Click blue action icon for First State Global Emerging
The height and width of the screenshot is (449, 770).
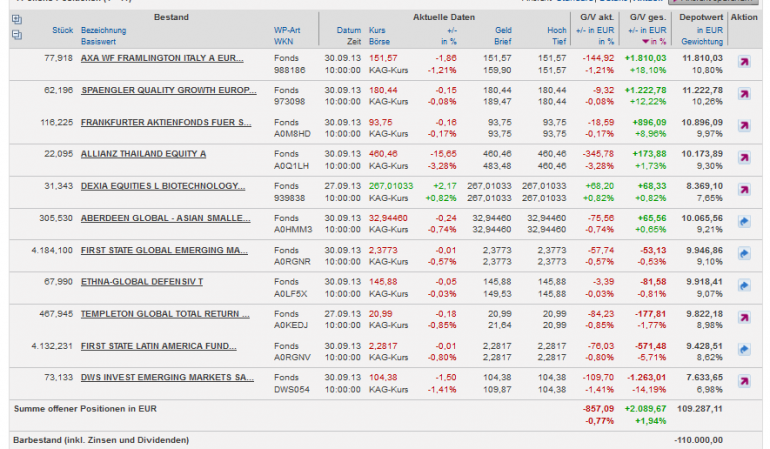pos(743,254)
